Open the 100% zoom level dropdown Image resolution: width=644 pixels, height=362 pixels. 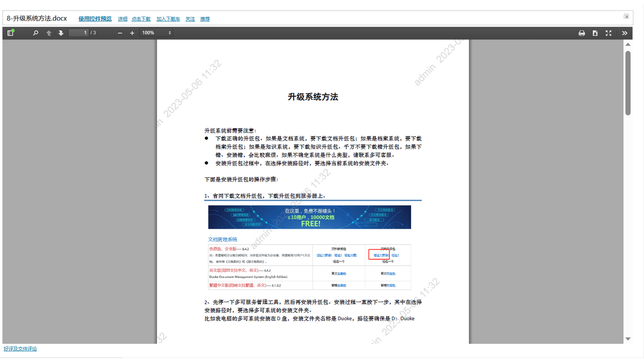(x=155, y=33)
